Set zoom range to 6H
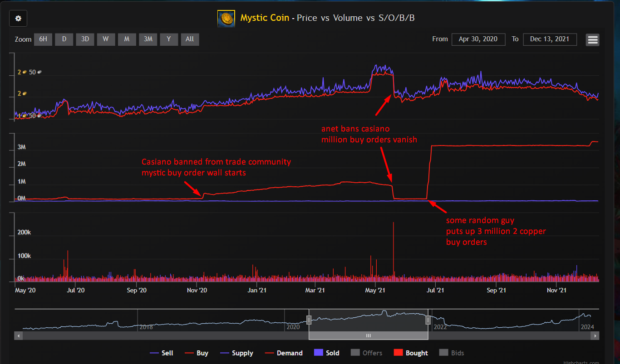620x364 pixels. click(x=43, y=39)
